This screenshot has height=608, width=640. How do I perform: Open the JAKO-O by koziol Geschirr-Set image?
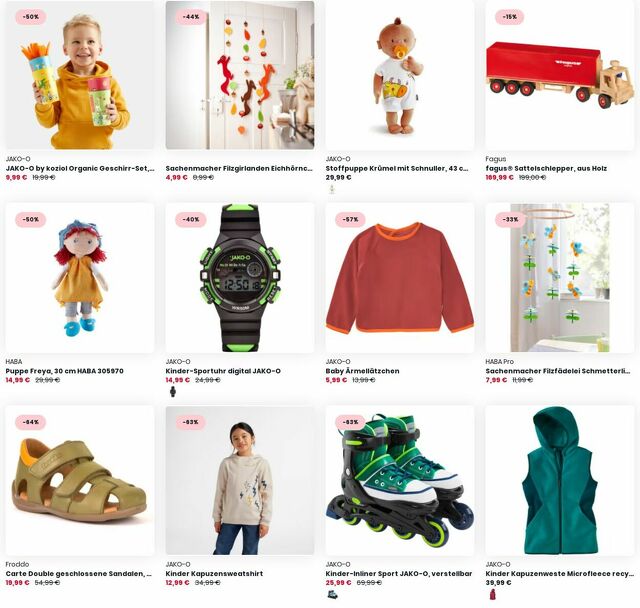(80, 75)
